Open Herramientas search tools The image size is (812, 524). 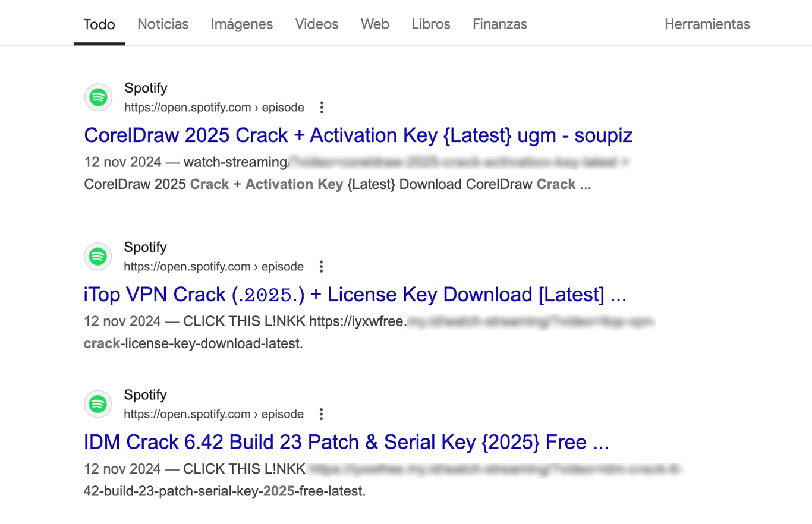coord(707,24)
